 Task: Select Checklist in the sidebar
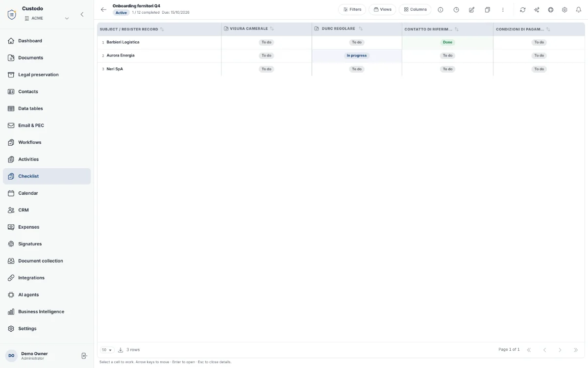(x=47, y=176)
